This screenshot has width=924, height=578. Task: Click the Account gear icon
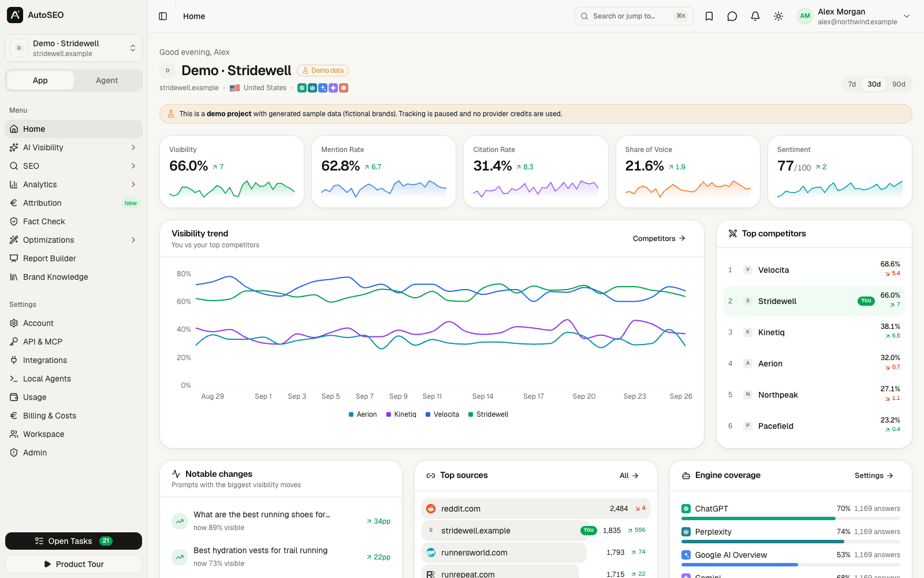click(x=14, y=323)
